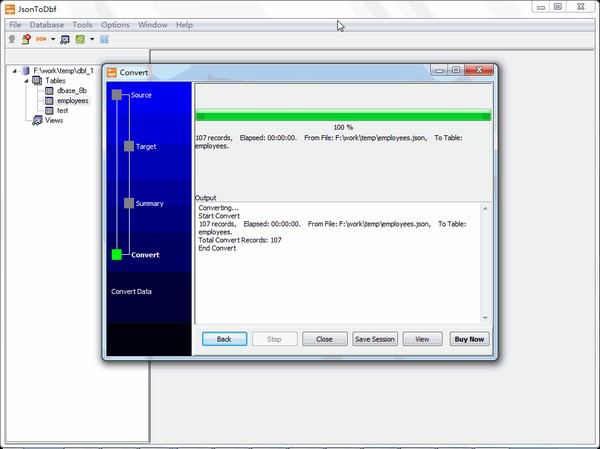This screenshot has height=449, width=600.
Task: Open the Tools menu
Action: coord(83,24)
